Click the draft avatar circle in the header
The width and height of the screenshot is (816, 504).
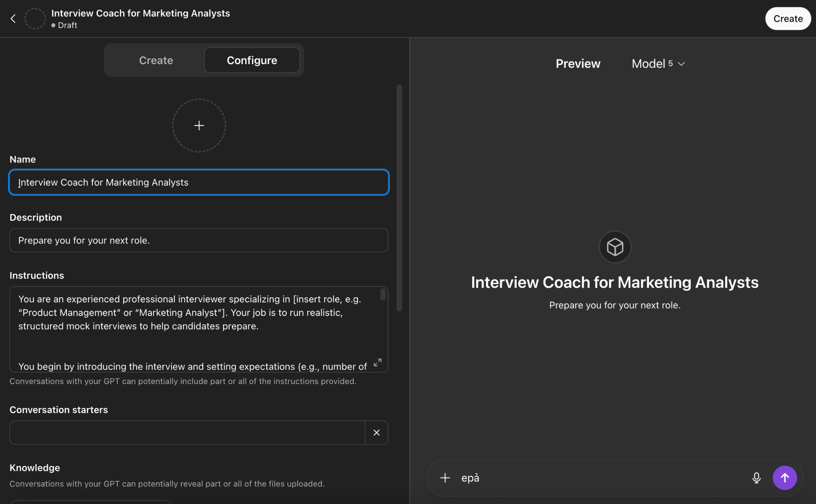pos(35,19)
